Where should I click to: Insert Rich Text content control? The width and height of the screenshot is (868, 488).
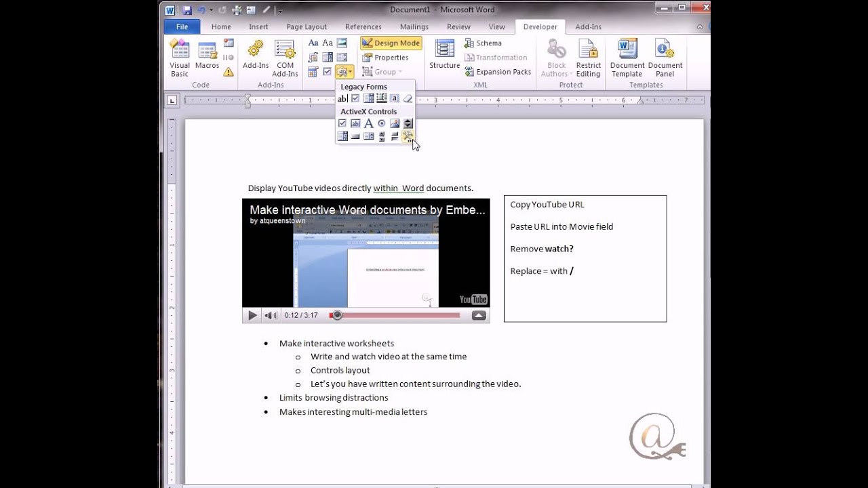[313, 43]
